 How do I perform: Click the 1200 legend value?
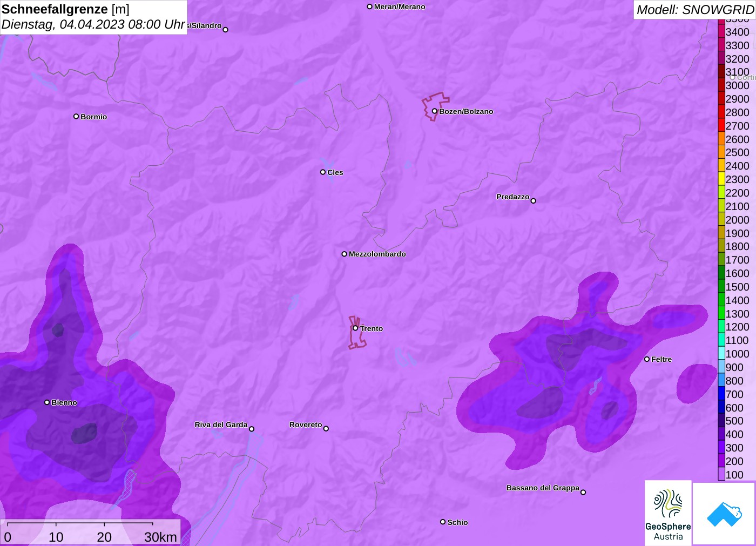tap(737, 327)
